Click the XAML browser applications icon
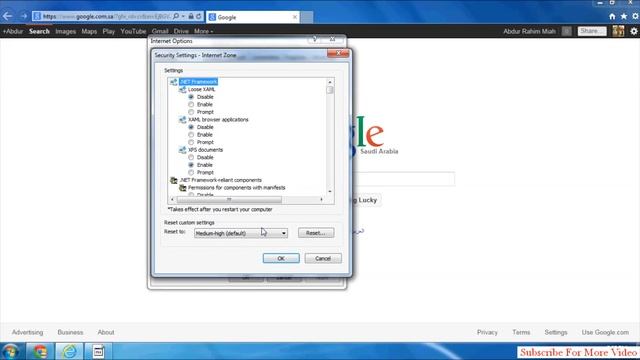640x360 pixels. pos(182,120)
